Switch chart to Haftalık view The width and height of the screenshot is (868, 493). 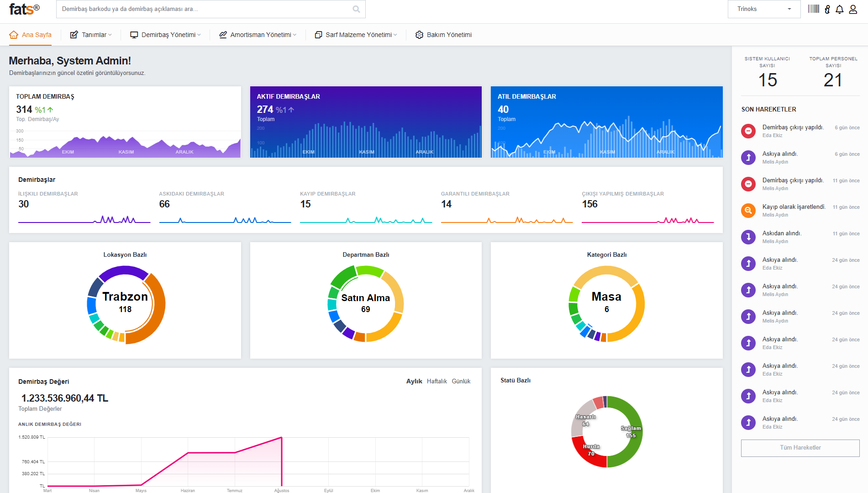(437, 381)
